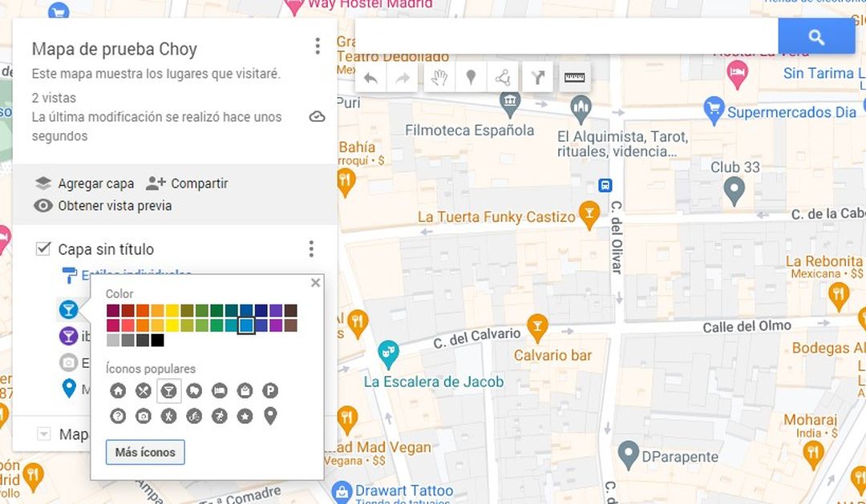This screenshot has height=504, width=866.
Task: Open the map options three-dot menu
Action: (x=318, y=46)
